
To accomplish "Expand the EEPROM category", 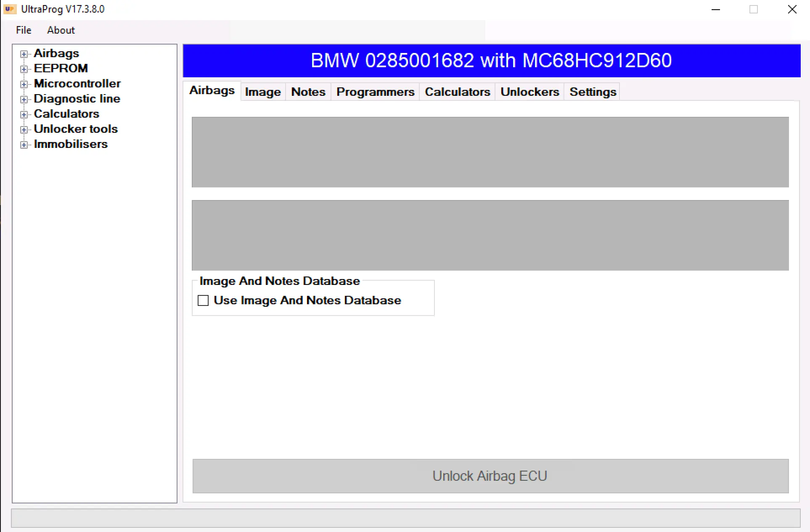I will click(24, 69).
